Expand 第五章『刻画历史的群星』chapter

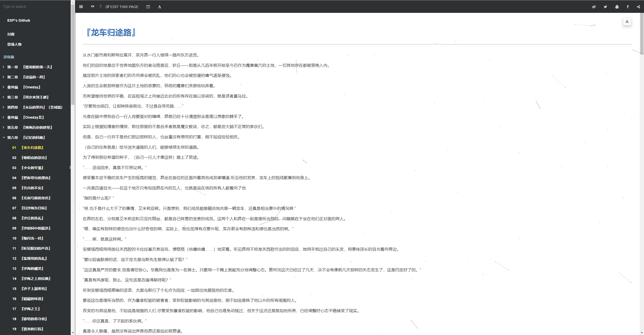[4, 127]
